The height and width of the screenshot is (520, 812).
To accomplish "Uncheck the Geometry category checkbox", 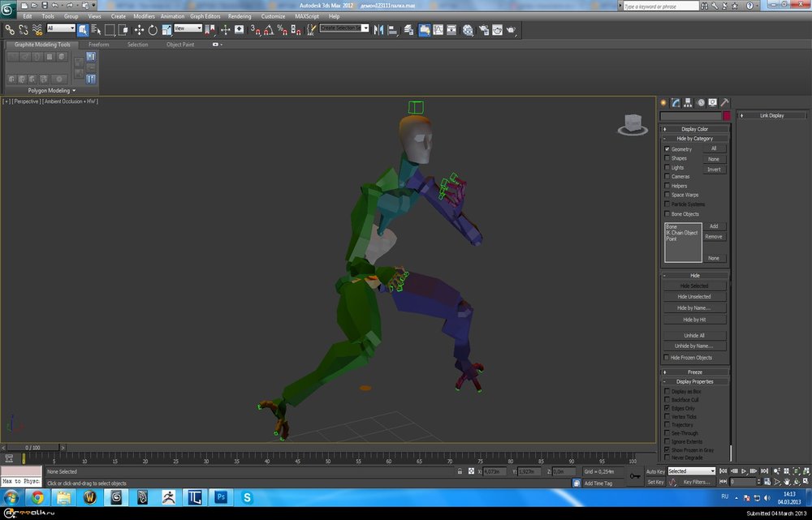I will click(667, 149).
